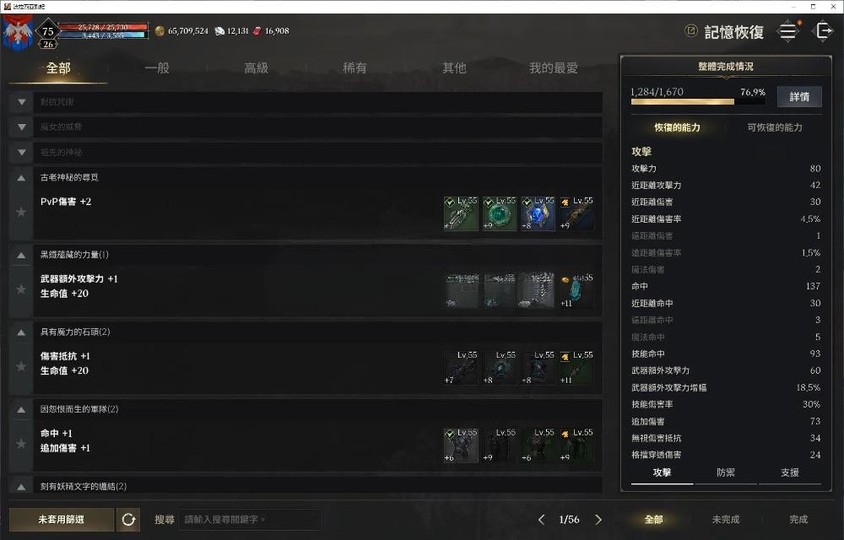Open the 防禦 stats tab
Viewport: 844px width, 540px height.
pyautogui.click(x=726, y=473)
